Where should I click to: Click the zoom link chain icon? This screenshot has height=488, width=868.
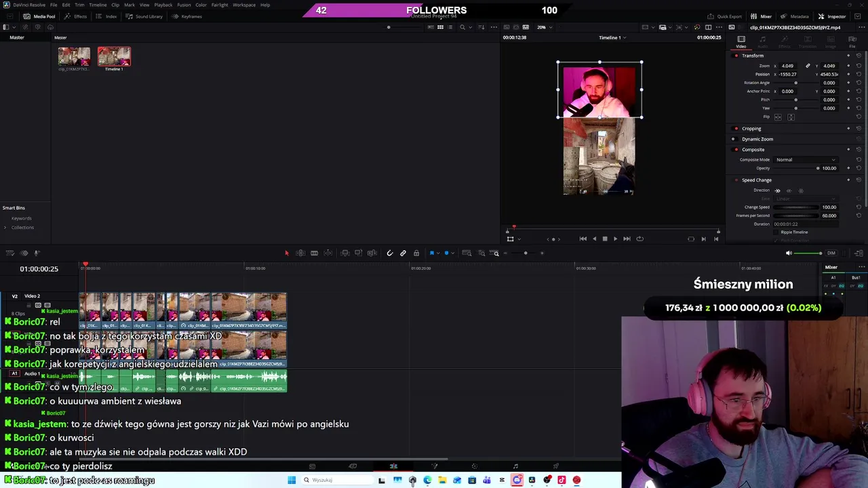tap(808, 66)
